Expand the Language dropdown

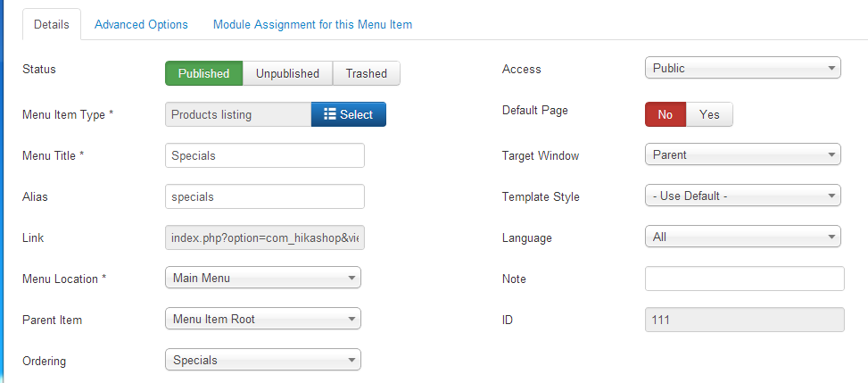tap(743, 237)
